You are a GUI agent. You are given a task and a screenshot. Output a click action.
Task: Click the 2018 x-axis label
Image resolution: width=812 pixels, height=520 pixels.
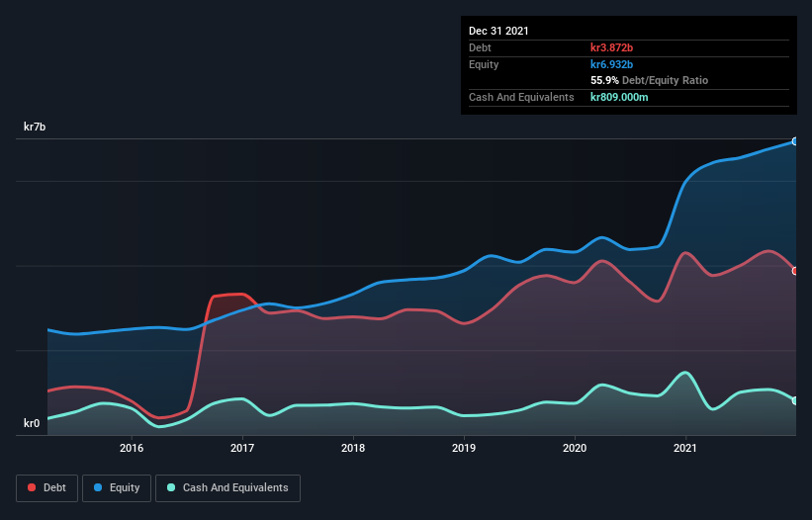[x=353, y=448]
